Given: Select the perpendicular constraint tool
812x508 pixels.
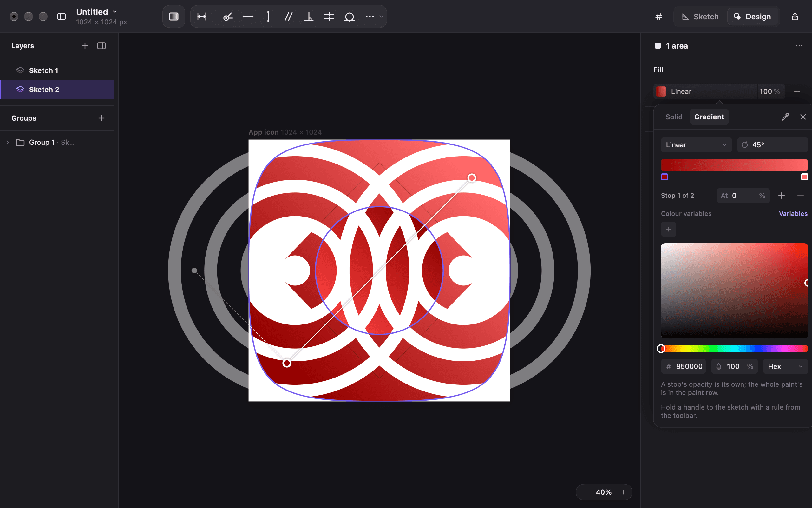Looking at the screenshot, I should 309,17.
